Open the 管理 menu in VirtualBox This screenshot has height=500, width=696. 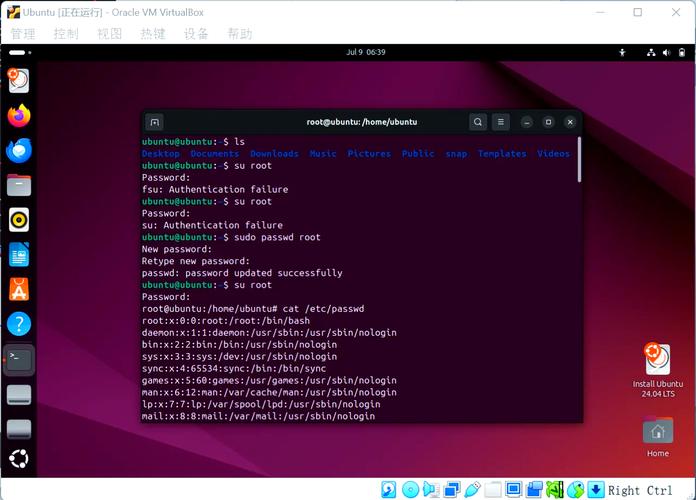[x=23, y=34]
